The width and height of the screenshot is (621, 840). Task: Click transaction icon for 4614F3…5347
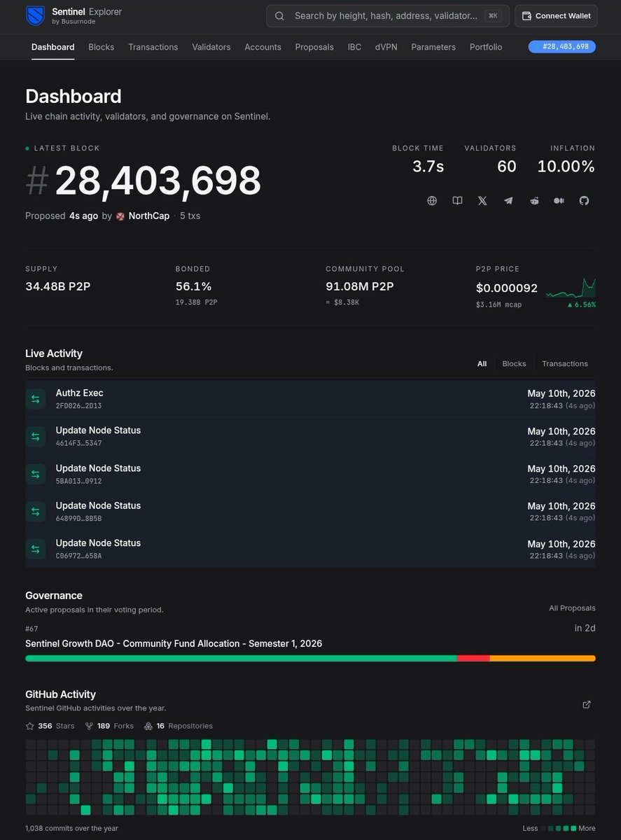[35, 437]
